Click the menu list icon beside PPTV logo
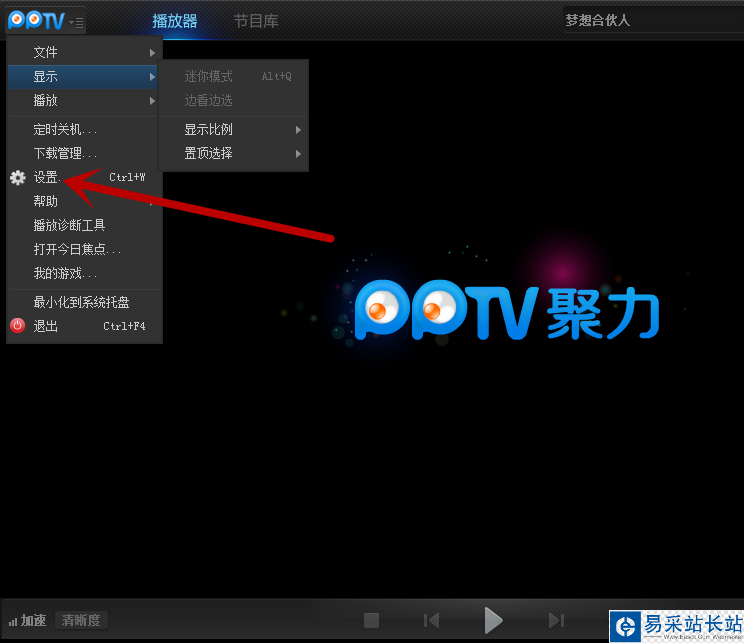The height and width of the screenshot is (643, 744). coord(77,22)
